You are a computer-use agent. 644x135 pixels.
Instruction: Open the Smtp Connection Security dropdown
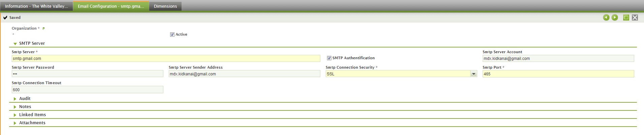coord(474,74)
